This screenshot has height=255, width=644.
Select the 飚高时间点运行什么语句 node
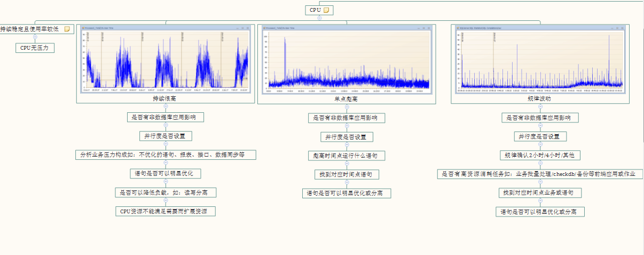[347, 156]
